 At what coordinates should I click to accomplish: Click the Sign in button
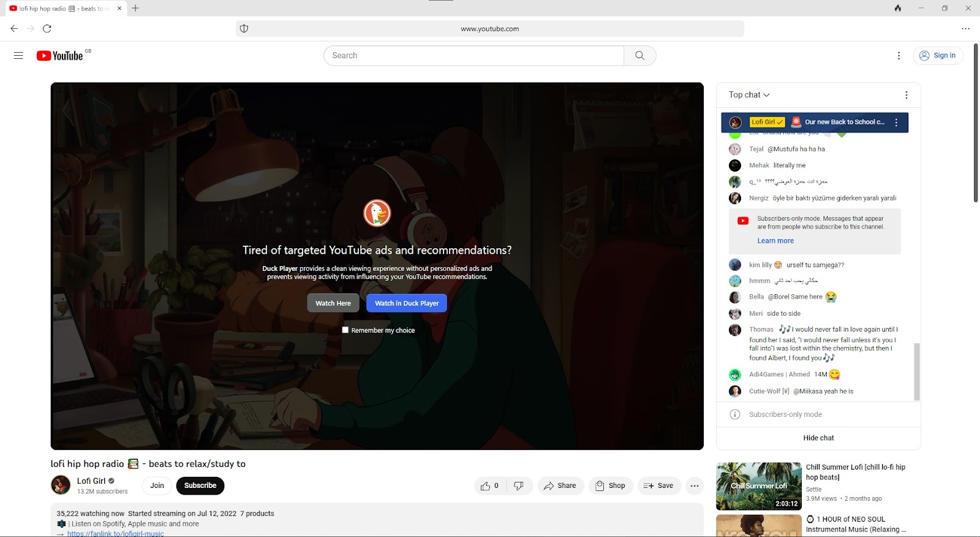pos(938,56)
